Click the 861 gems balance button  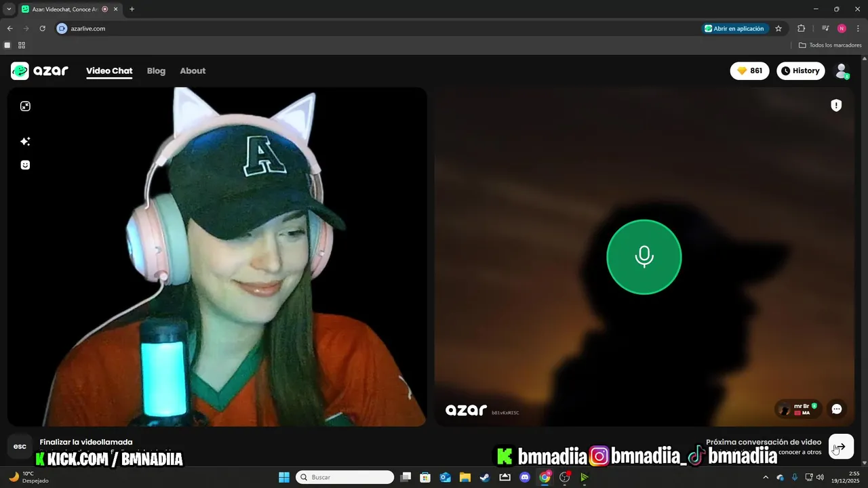tap(749, 70)
